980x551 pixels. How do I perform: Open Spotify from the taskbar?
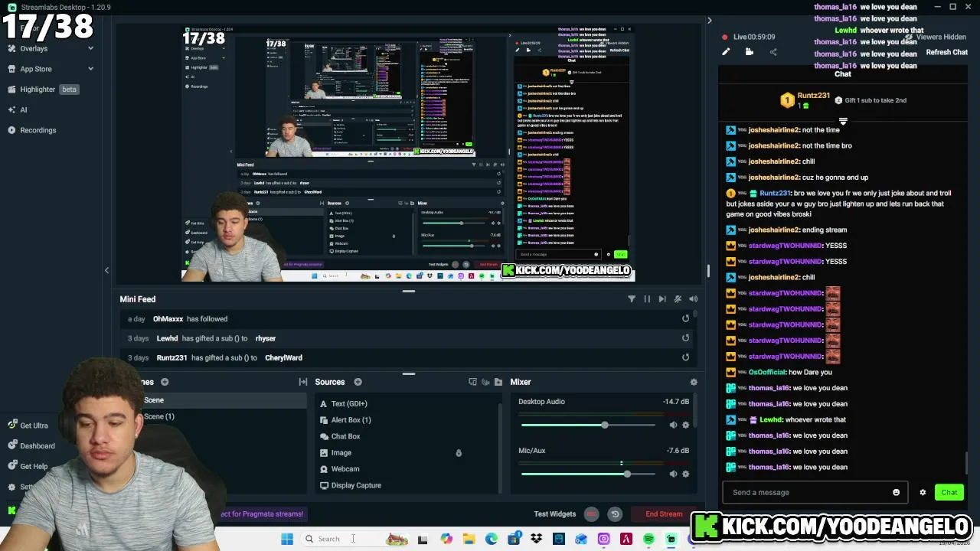point(648,539)
